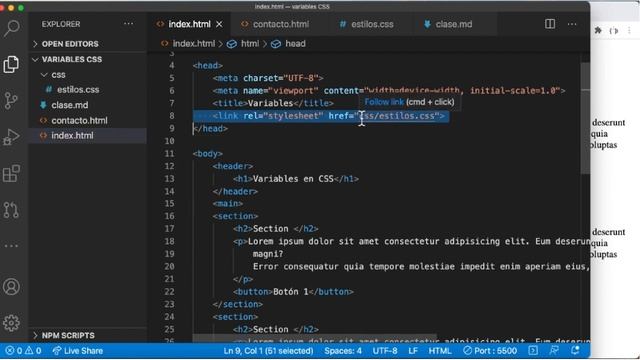Split the editor to the right

550,24
